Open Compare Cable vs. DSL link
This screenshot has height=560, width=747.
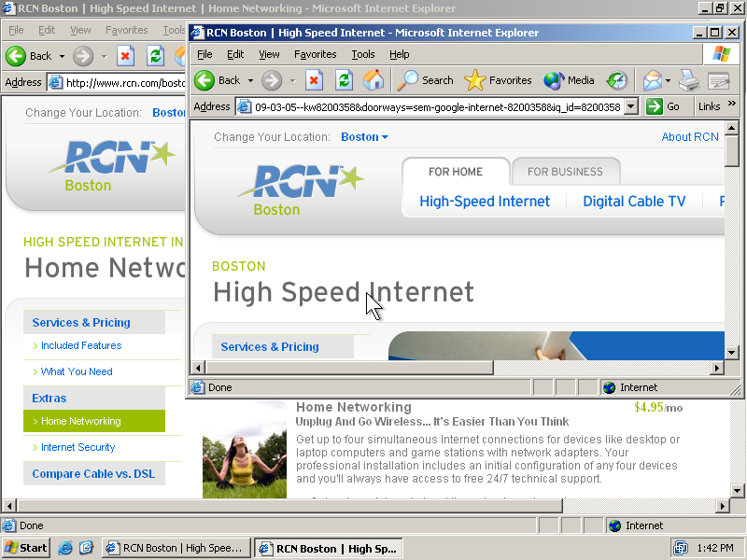point(93,474)
